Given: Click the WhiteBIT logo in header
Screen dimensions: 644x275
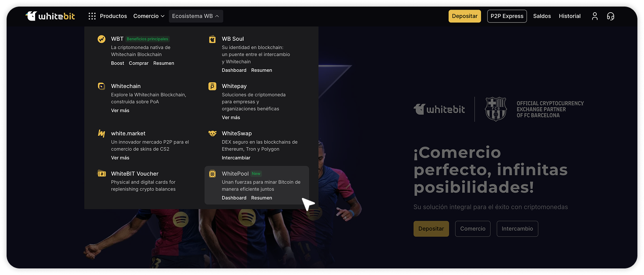Looking at the screenshot, I should tap(50, 16).
